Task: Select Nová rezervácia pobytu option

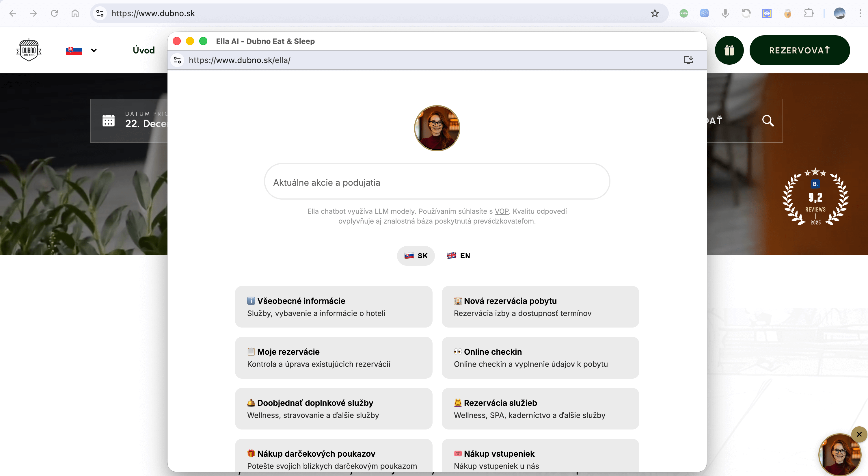Action: pyautogui.click(x=540, y=307)
